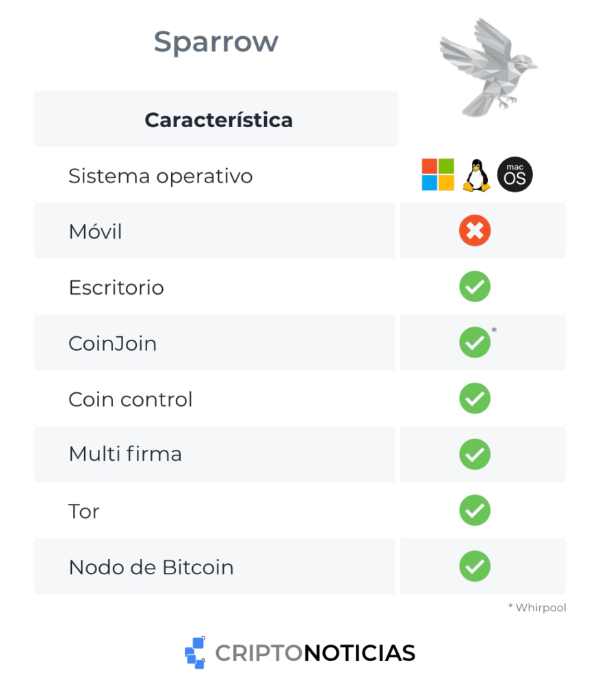Viewport: 600px width, 700px height.
Task: Click the Nodo de Bitcoin label
Action: pos(151,567)
